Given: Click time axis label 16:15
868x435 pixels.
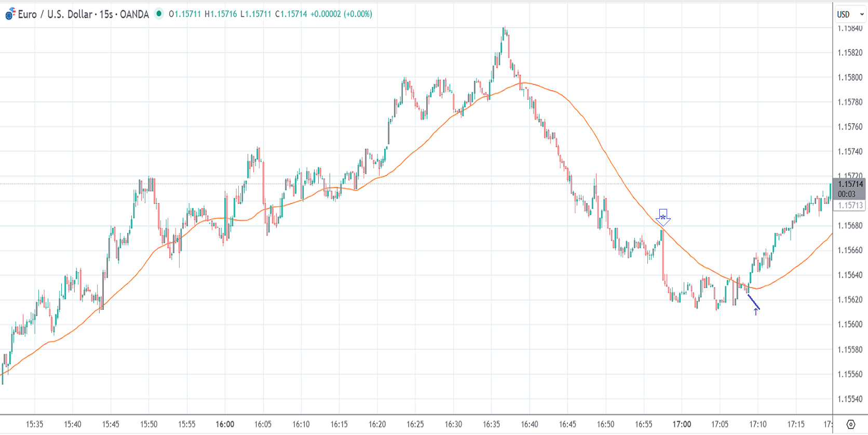Looking at the screenshot, I should click(x=339, y=424).
